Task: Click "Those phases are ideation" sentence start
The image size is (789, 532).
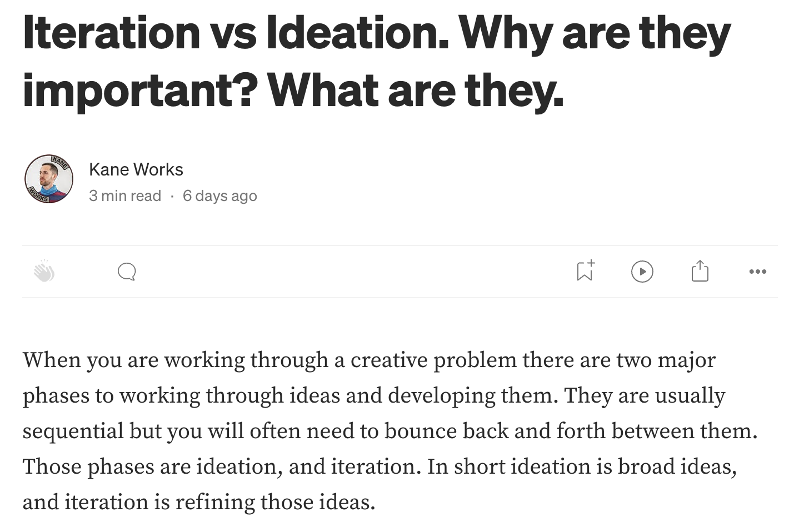Action: coord(150,467)
